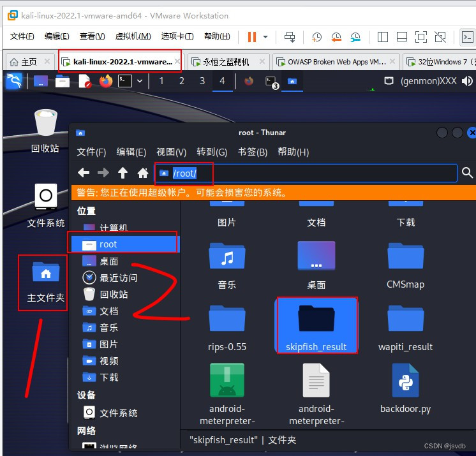Toggle the thumbnail bar view icon

tap(402, 37)
